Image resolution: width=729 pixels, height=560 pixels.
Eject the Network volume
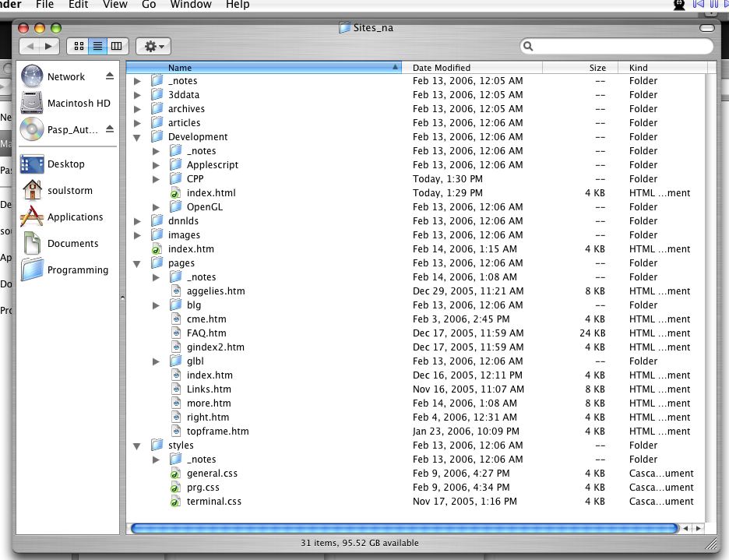[110, 76]
